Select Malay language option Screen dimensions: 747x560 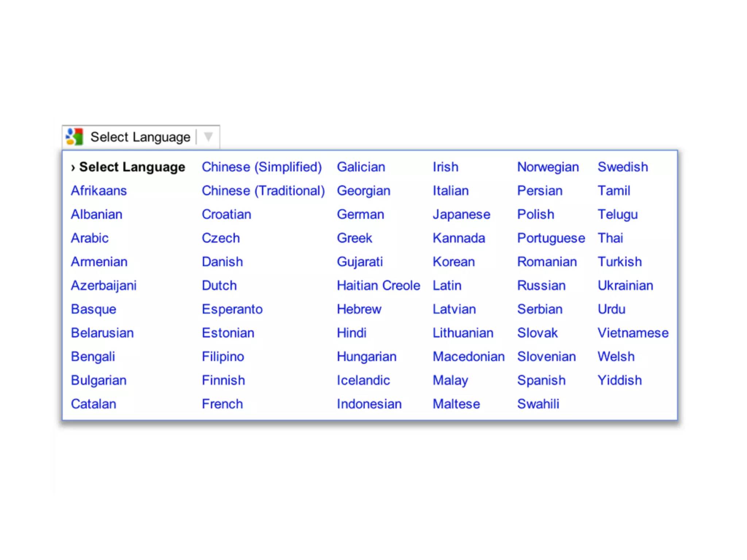point(450,380)
